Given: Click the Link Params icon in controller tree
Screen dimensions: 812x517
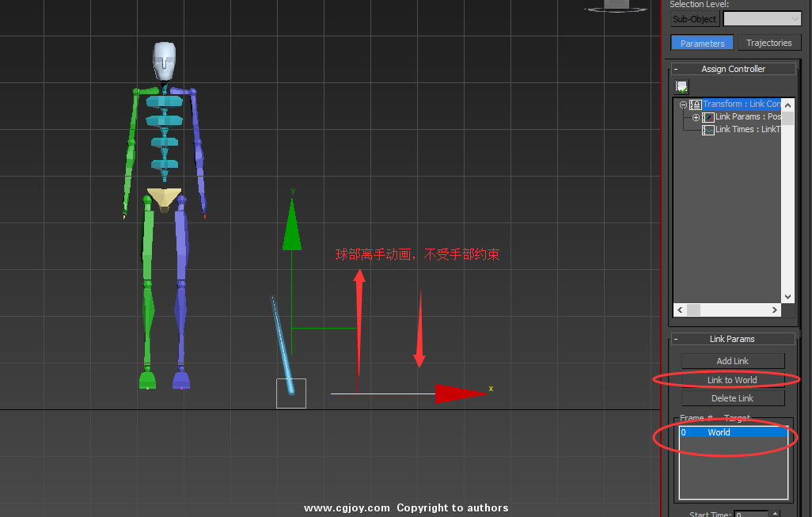Looking at the screenshot, I should pyautogui.click(x=708, y=118).
